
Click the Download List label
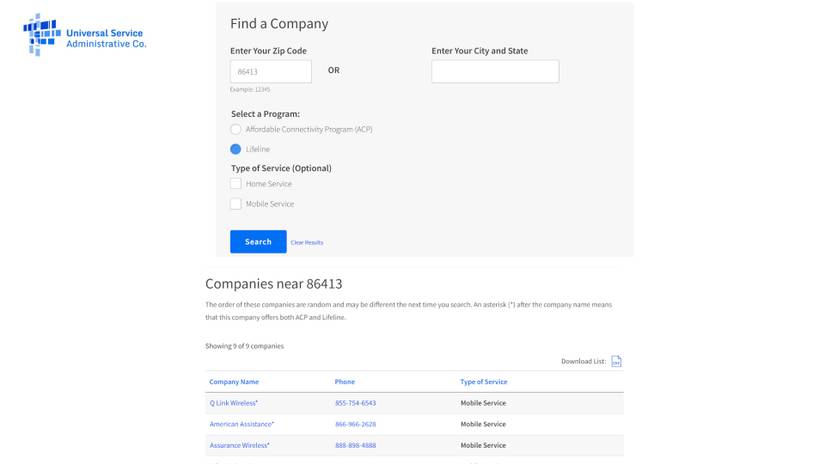tap(583, 361)
